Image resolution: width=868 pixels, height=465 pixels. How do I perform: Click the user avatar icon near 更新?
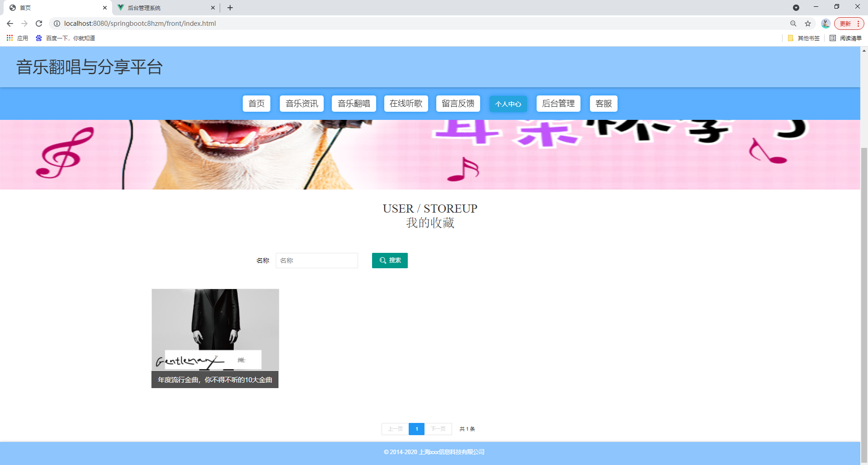click(x=826, y=23)
